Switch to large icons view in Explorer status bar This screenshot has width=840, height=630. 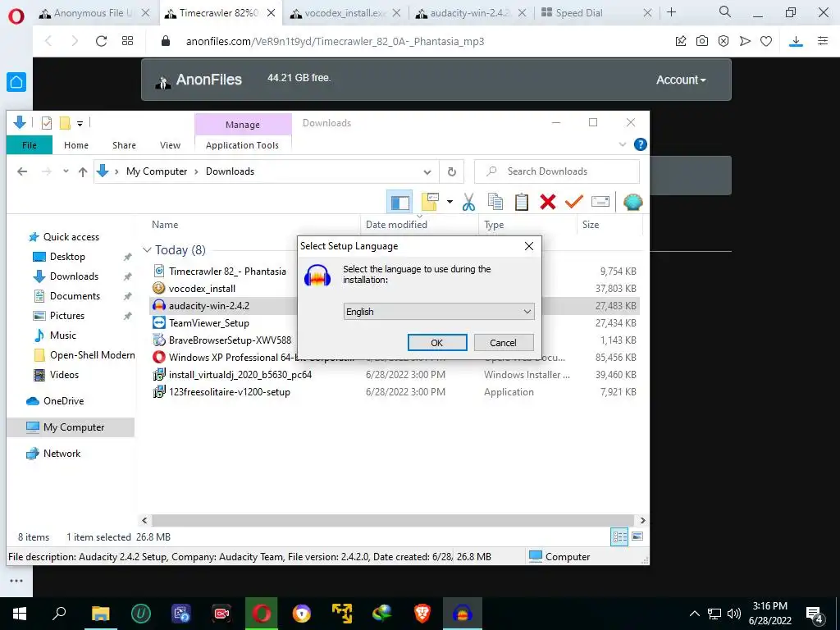[637, 536]
